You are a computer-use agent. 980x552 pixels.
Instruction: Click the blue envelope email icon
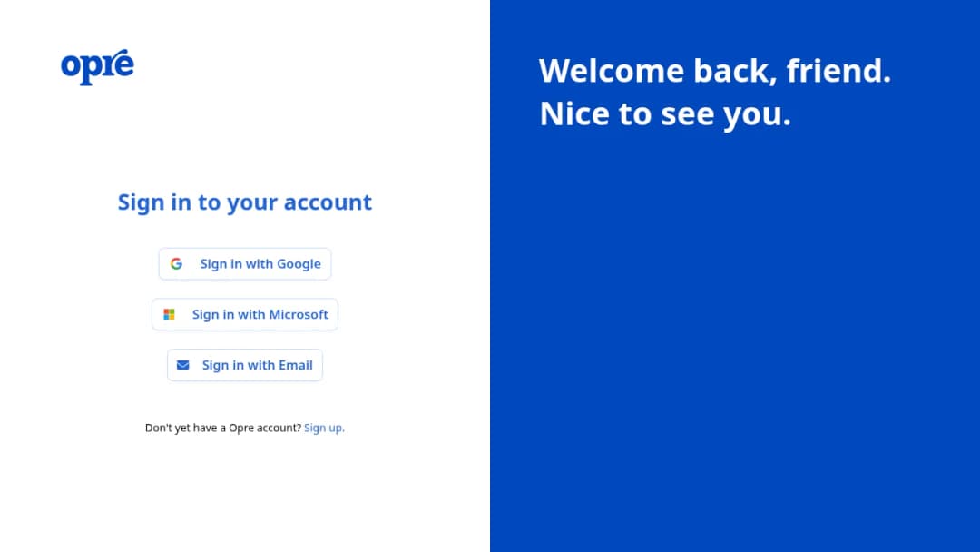pyautogui.click(x=182, y=365)
